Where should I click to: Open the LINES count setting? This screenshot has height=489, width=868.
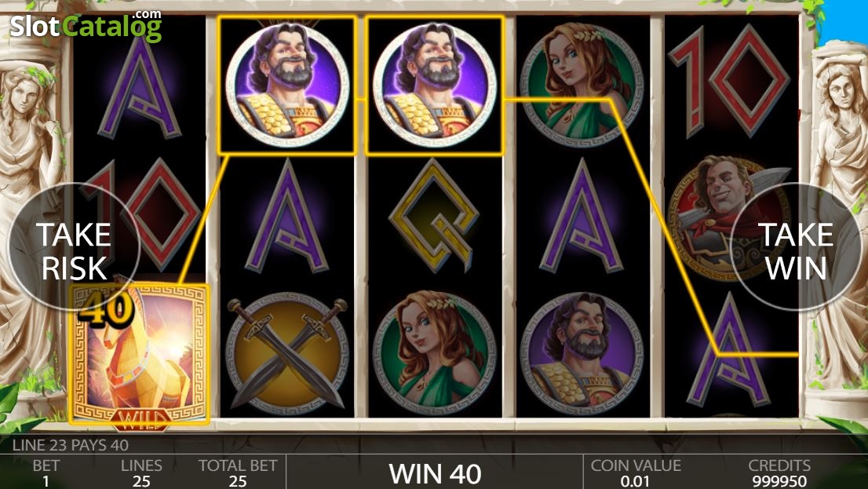pyautogui.click(x=141, y=473)
